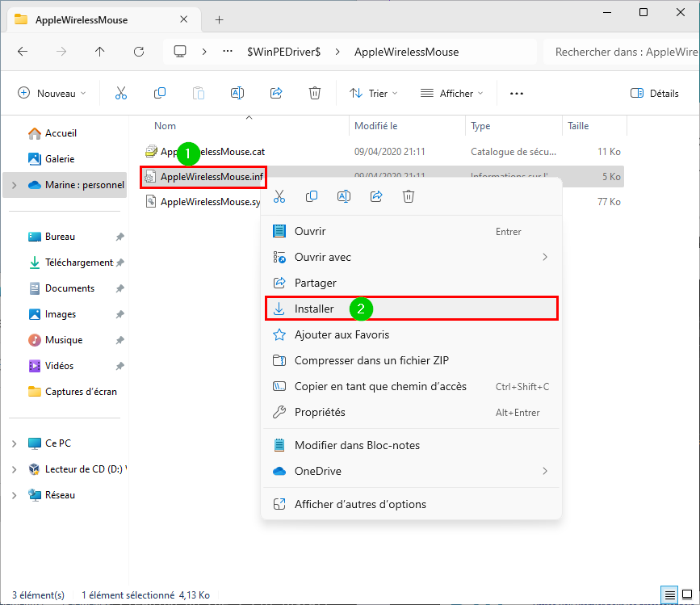Viewport: 700px width, 605px height.
Task: Expand the Lecteur de CD (D:) node
Action: pos(15,469)
